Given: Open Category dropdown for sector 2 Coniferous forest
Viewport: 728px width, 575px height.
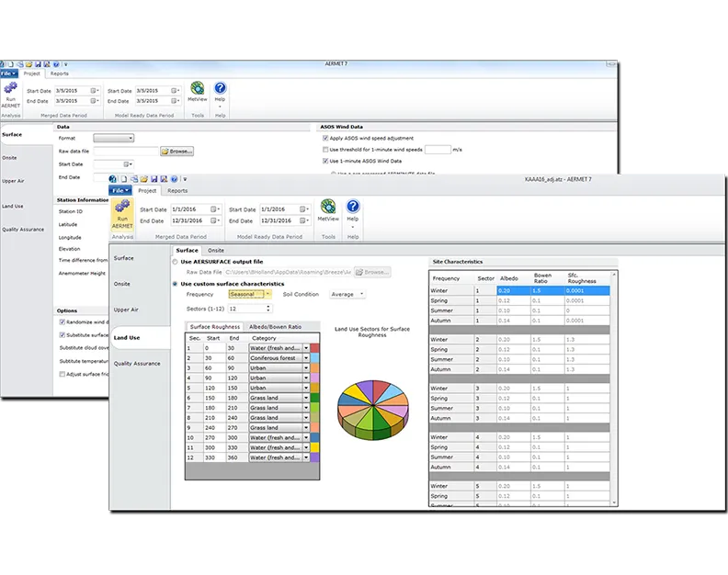Looking at the screenshot, I should pos(305,358).
